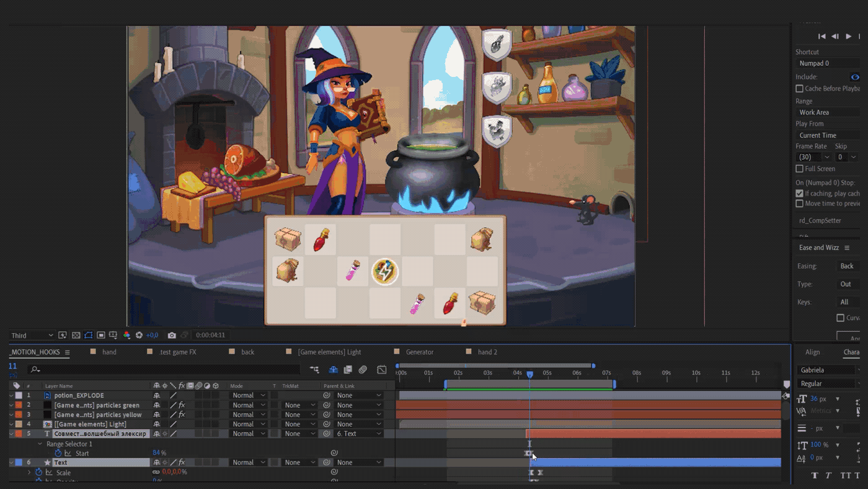
Task: Open the viewer resolution dropdown set to Third
Action: tap(32, 335)
